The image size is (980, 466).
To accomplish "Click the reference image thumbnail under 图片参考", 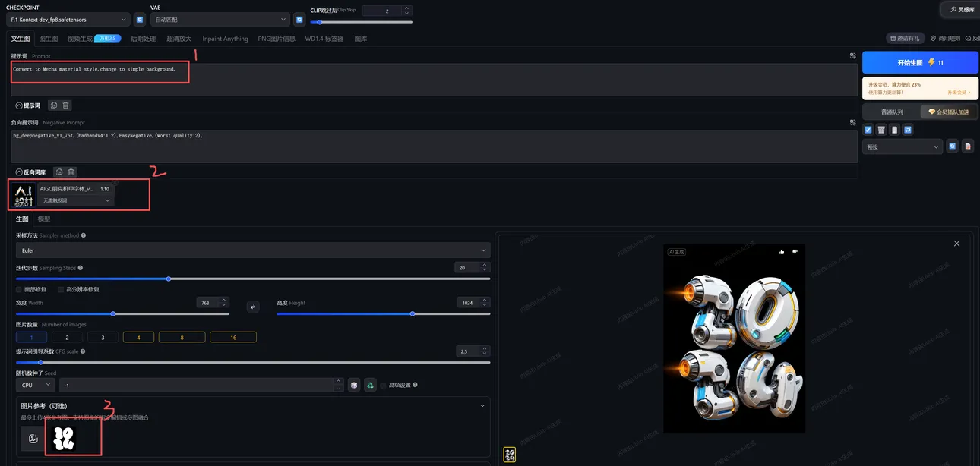I will click(64, 438).
